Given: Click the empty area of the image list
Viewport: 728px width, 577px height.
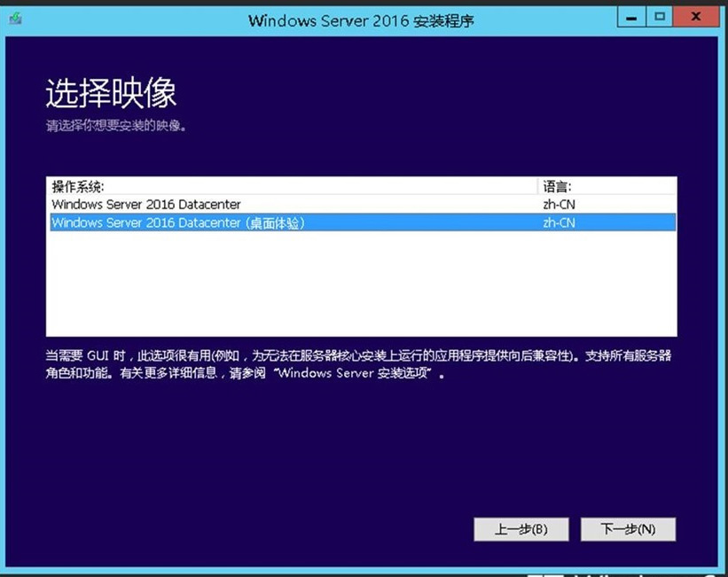Looking at the screenshot, I should 355,284.
